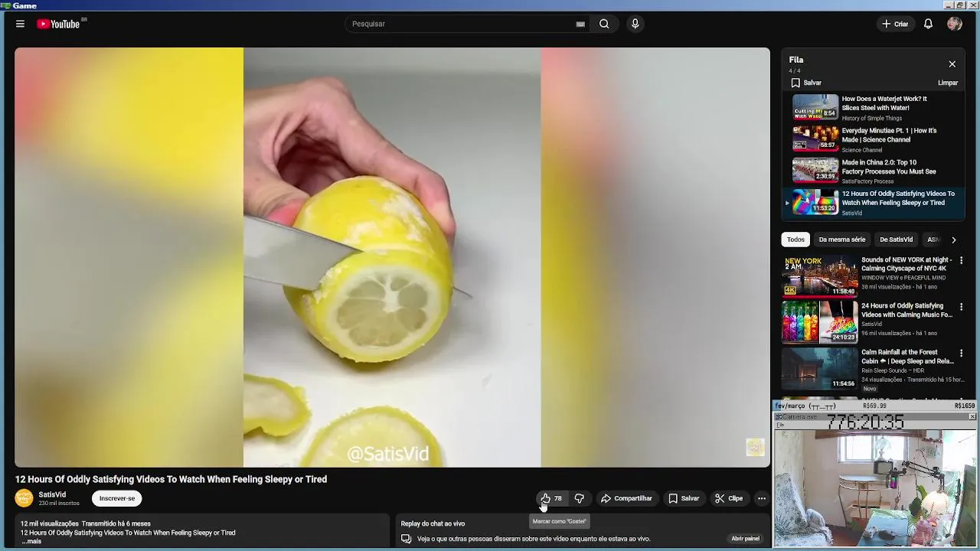Click the video player to pause
The height and width of the screenshot is (551, 980).
tap(392, 257)
